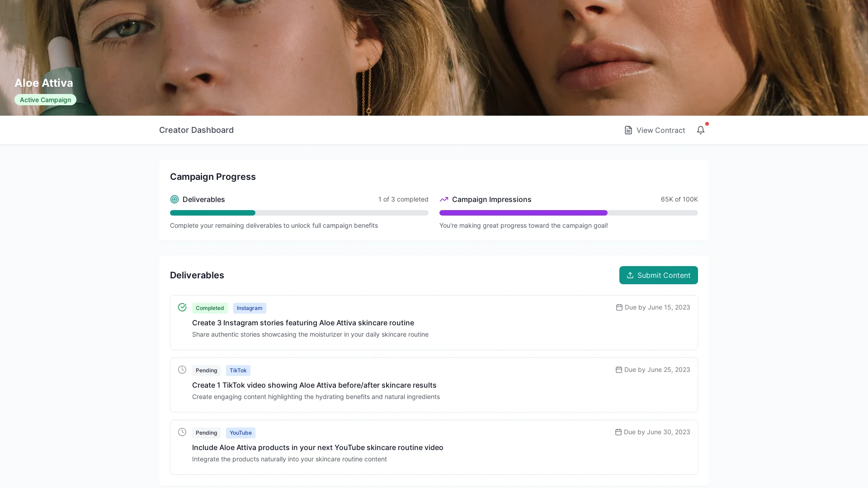Viewport: 868px width, 488px height.
Task: Select the Instagram platform tag
Action: coord(250,308)
